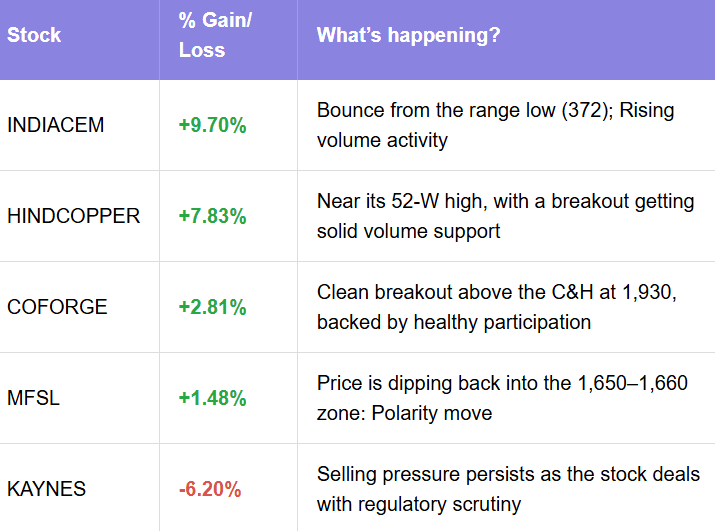Screen dimensions: 715x531
Task: Click the +7.83% gain value
Action: pyautogui.click(x=212, y=216)
